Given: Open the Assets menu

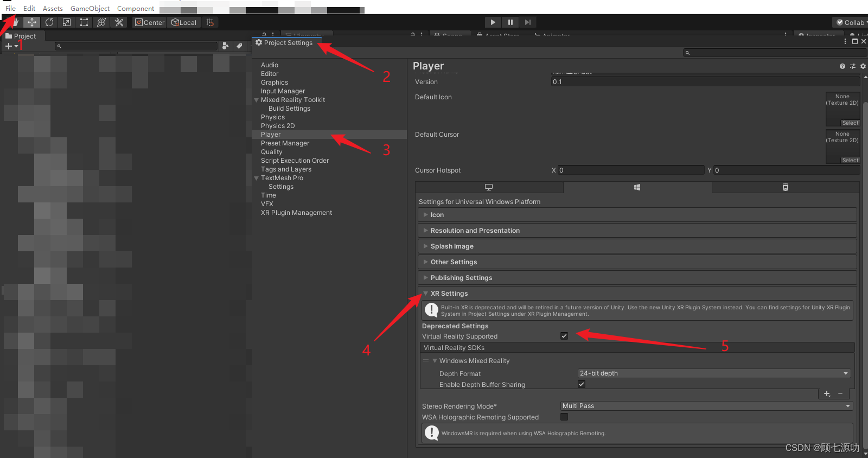Looking at the screenshot, I should [53, 9].
